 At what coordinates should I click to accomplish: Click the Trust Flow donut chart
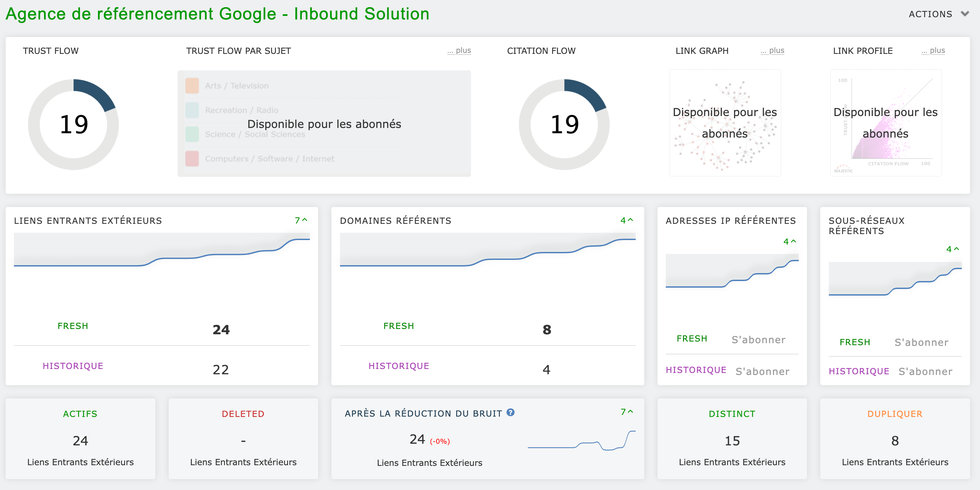(x=73, y=124)
